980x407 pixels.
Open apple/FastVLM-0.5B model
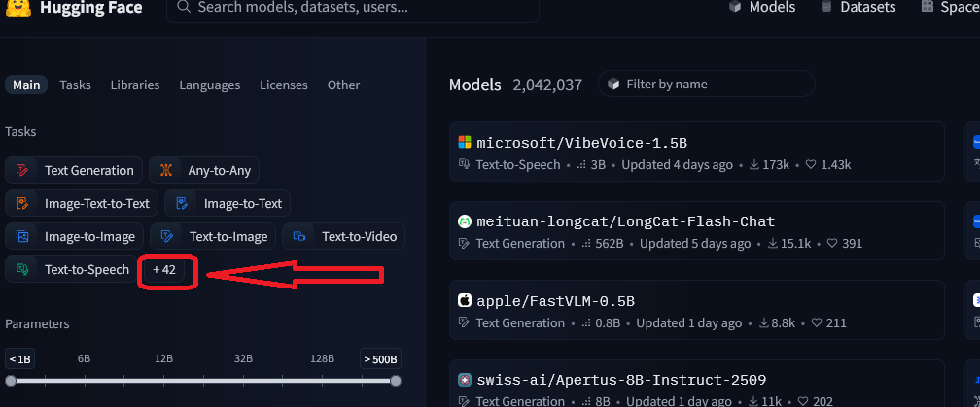click(556, 301)
